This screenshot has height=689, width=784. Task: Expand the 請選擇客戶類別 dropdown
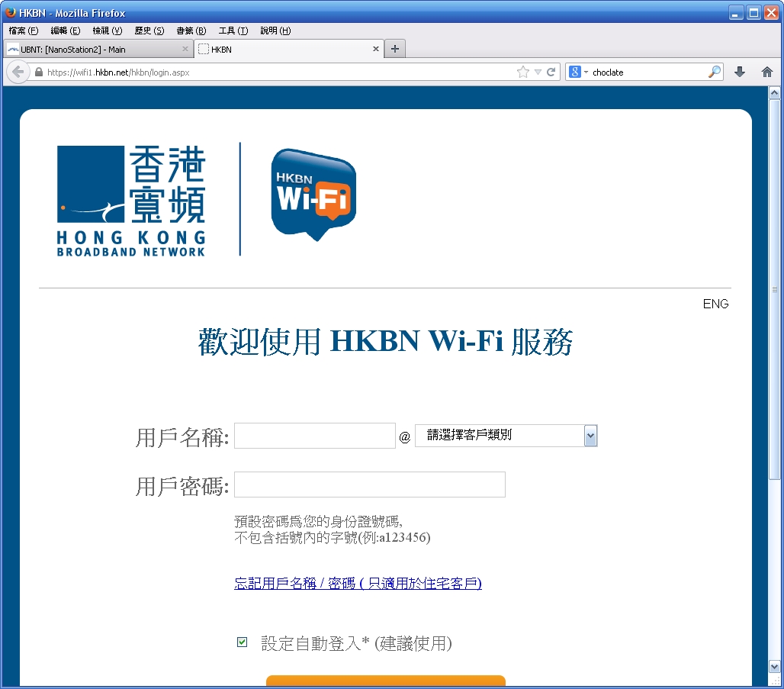[506, 436]
